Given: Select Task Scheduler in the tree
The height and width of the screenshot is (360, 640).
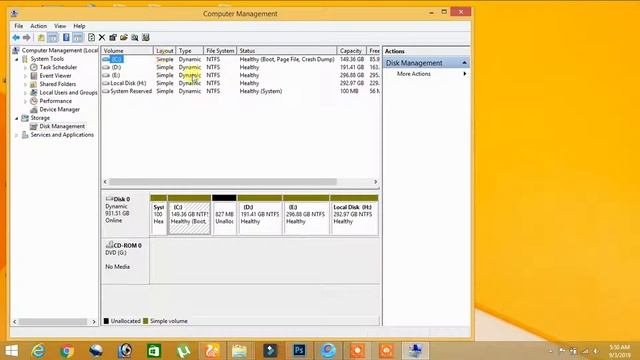Looking at the screenshot, I should [x=58, y=67].
